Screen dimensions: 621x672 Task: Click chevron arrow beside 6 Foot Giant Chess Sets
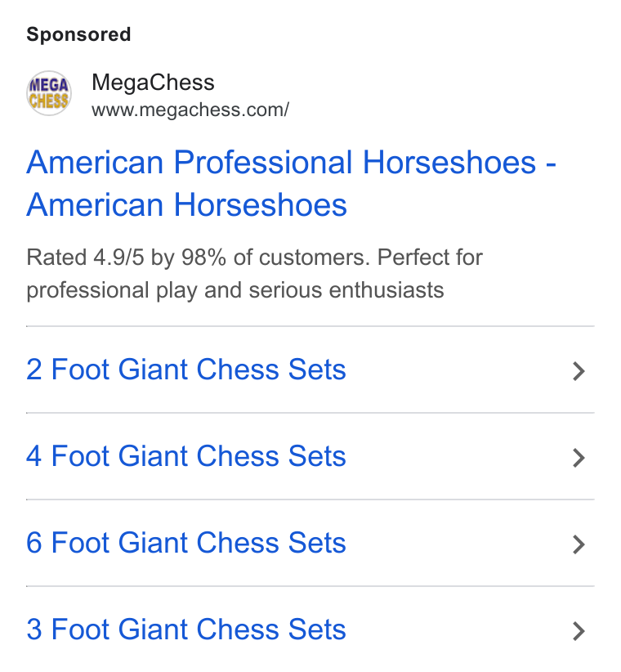click(x=579, y=544)
